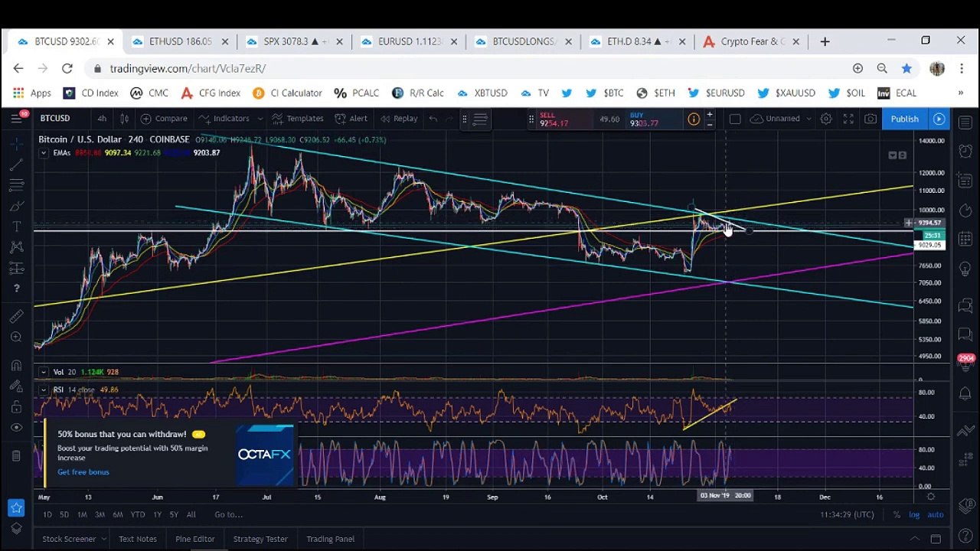Toggle log scale on price axis
This screenshot has width=980, height=551.
pos(914,515)
